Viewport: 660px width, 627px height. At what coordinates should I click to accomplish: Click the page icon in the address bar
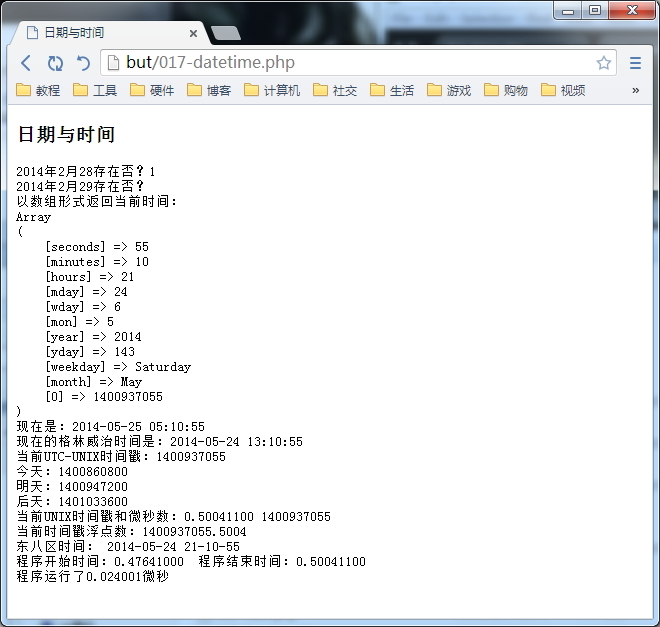tap(113, 63)
